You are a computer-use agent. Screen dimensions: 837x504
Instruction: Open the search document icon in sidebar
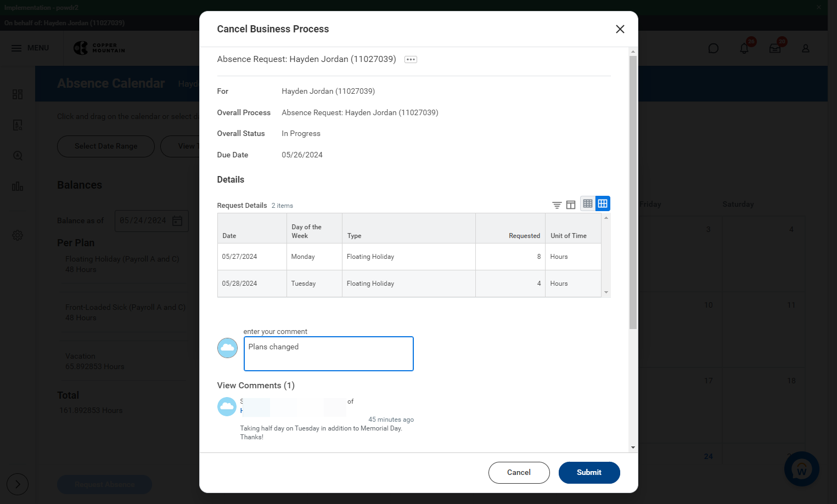[18, 156]
